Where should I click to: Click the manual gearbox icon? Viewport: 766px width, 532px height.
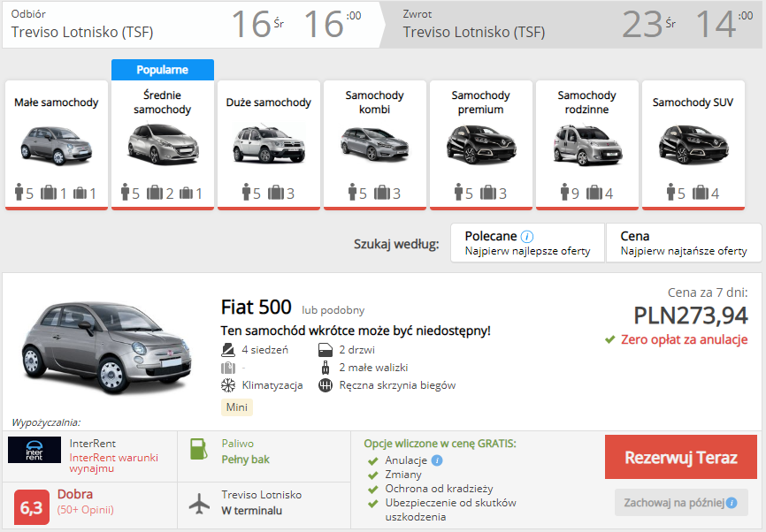326,385
